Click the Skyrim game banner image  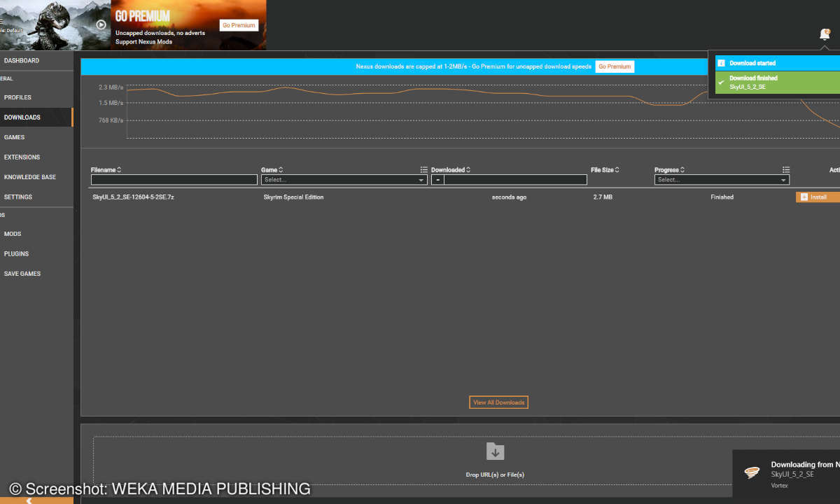(x=55, y=24)
